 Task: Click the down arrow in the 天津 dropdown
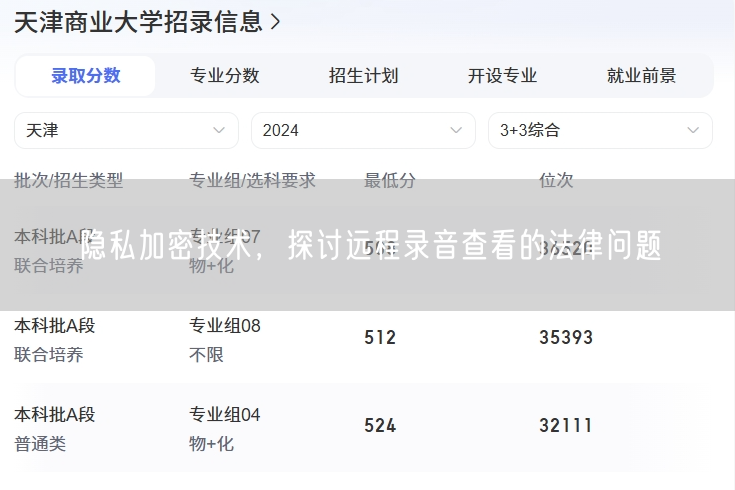coord(219,130)
